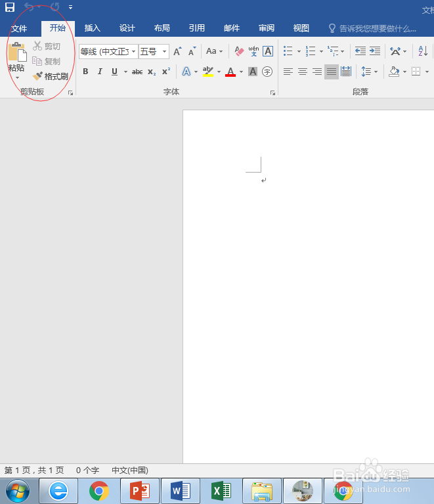Apply strikethrough abc formatting
The width and height of the screenshot is (434, 504).
click(137, 72)
